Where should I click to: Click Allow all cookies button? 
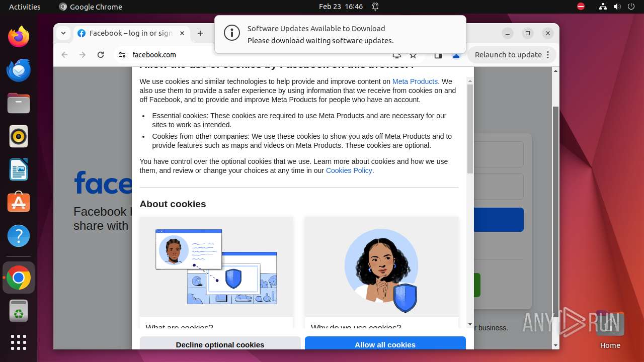(x=385, y=344)
